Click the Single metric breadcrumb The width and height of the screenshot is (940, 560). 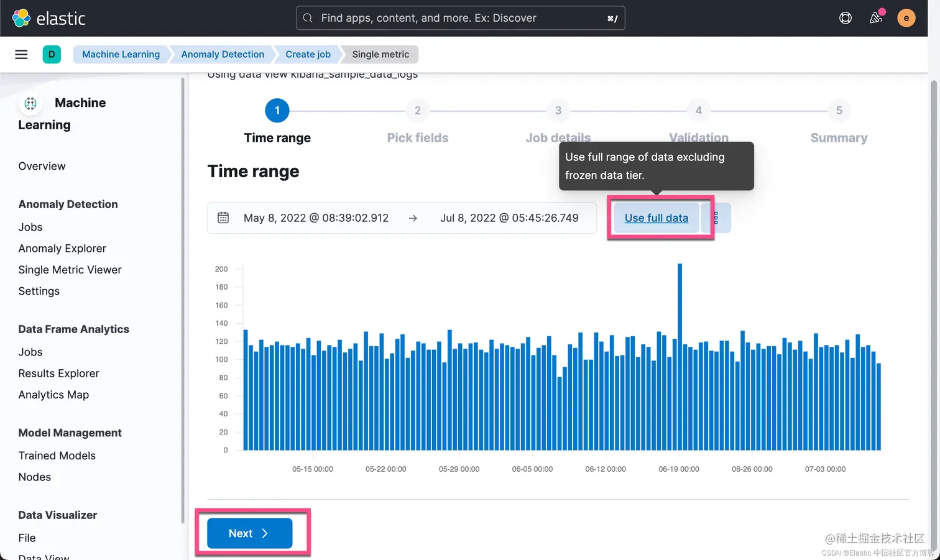[380, 54]
